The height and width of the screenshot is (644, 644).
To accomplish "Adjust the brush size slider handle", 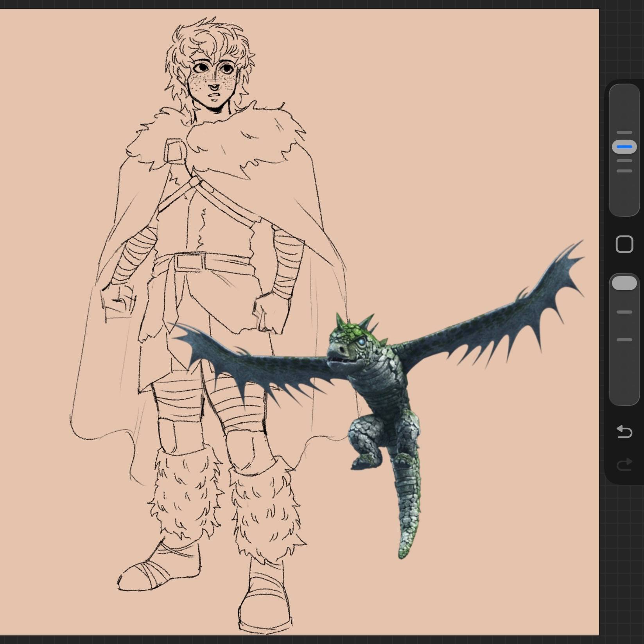I will (624, 147).
